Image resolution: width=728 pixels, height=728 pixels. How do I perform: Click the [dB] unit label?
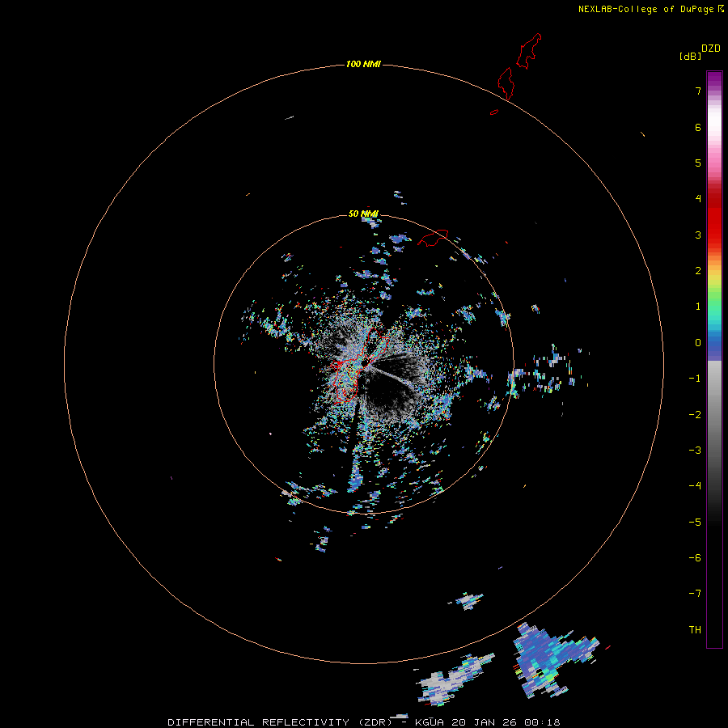pyautogui.click(x=691, y=56)
